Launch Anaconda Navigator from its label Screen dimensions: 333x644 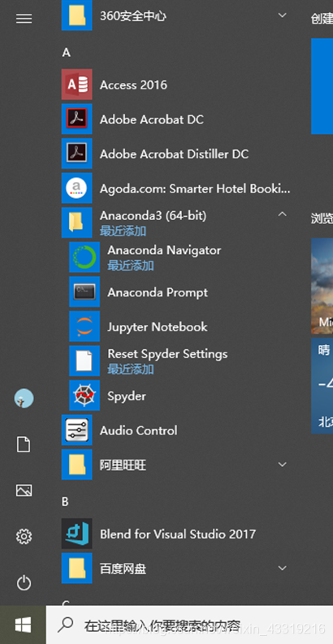click(x=164, y=250)
